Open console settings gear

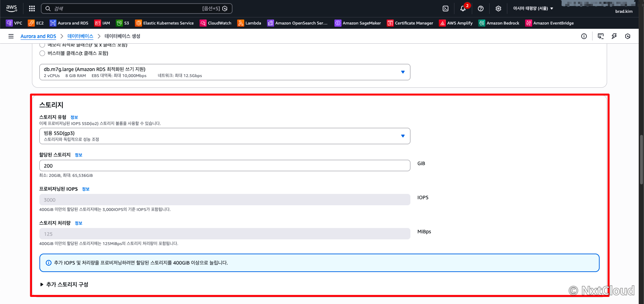498,9
